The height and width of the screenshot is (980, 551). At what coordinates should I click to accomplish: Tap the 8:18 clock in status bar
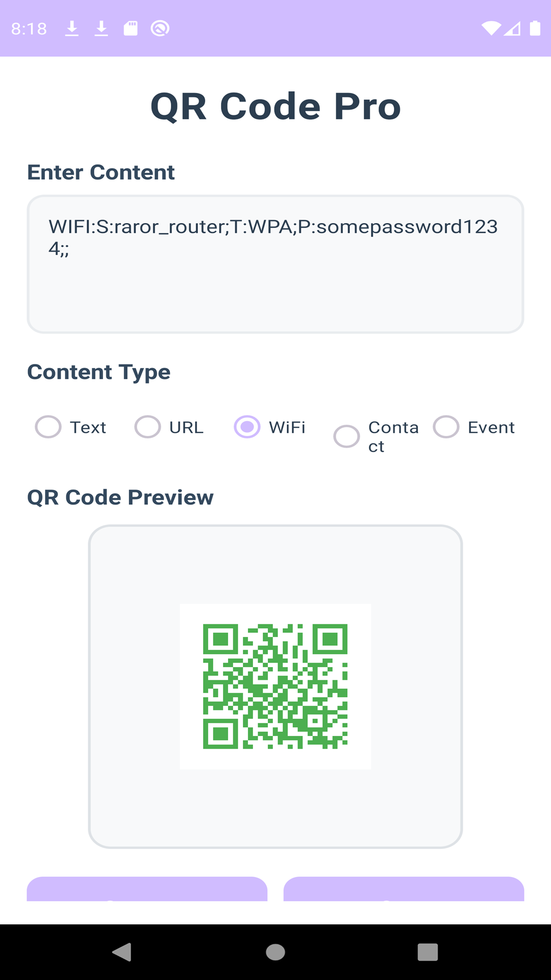(29, 29)
